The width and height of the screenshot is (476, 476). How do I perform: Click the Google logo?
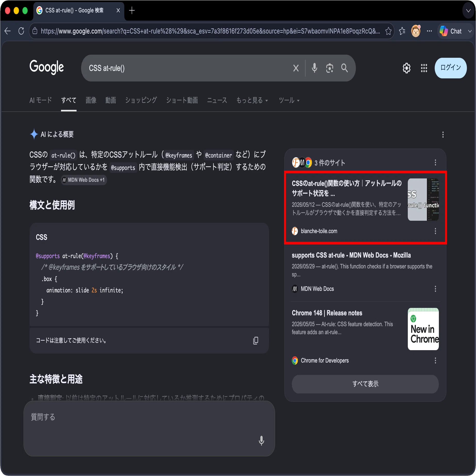[47, 67]
